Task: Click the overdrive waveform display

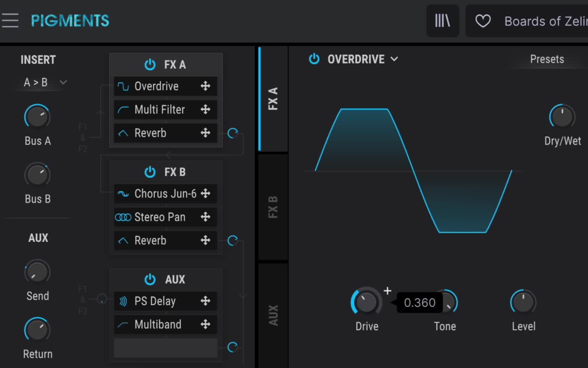Action: [414, 171]
